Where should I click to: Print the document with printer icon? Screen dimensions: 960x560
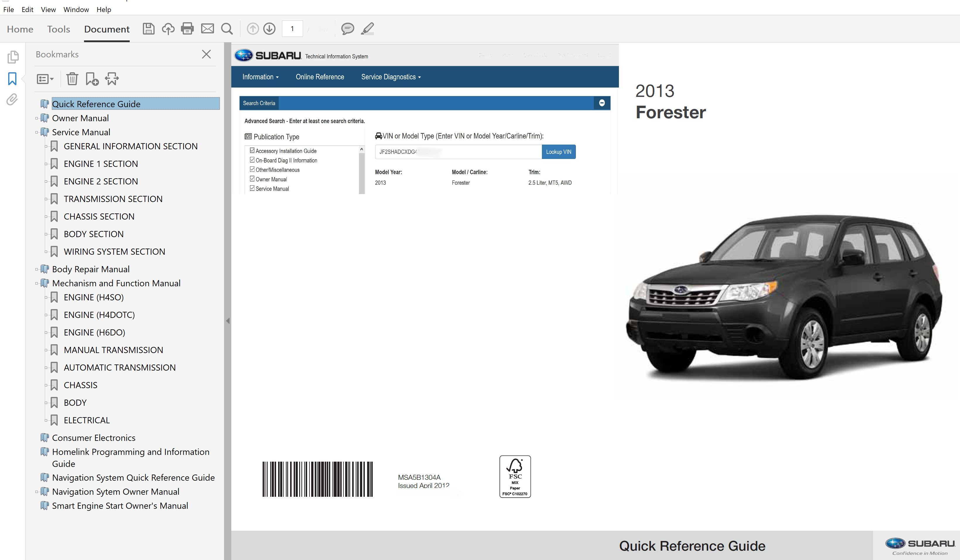pos(187,29)
